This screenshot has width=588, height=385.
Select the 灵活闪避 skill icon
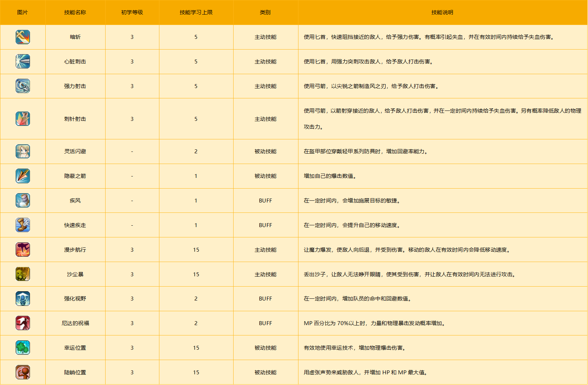click(23, 152)
